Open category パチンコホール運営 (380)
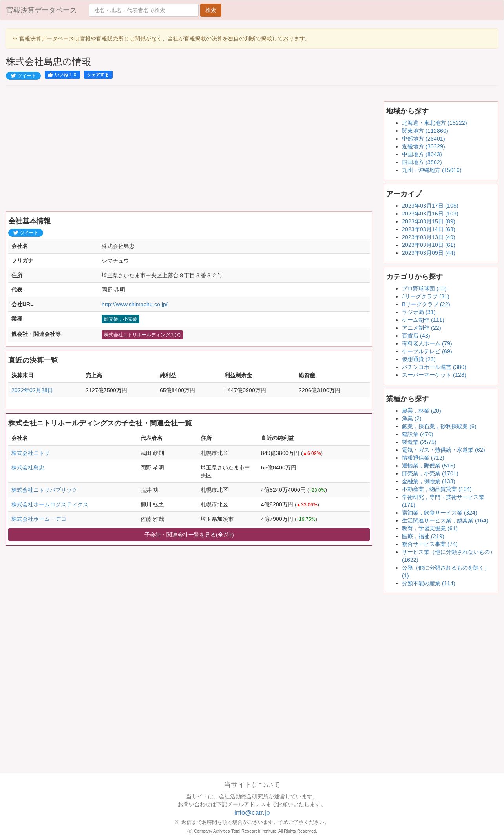Screen dimensions: 504x838 tap(434, 367)
